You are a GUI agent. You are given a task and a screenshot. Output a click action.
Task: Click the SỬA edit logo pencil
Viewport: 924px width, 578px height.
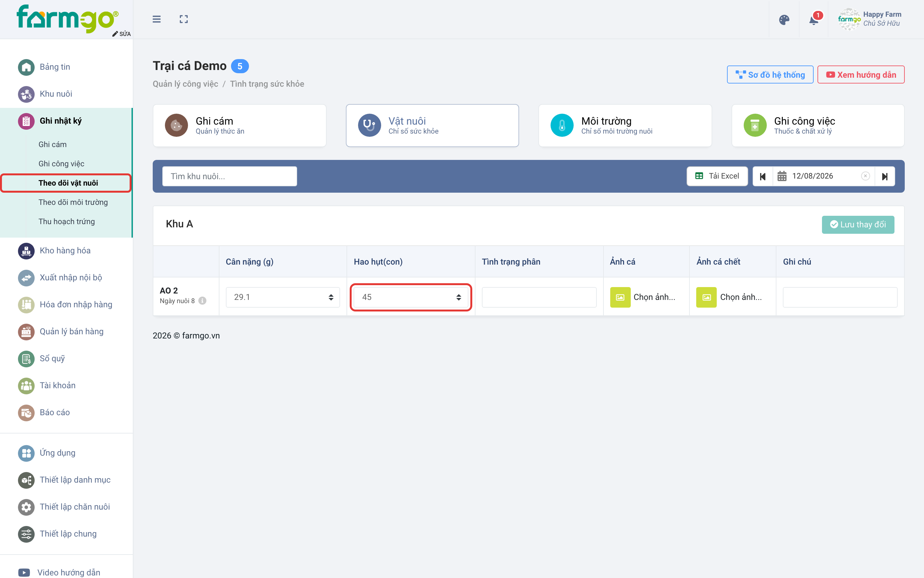pyautogui.click(x=121, y=34)
